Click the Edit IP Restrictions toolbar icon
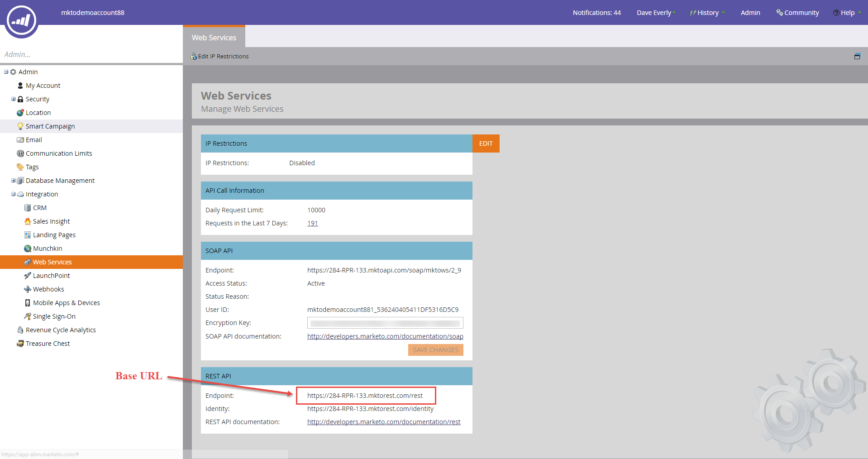Screen dimensions: 868x459 click(194, 57)
